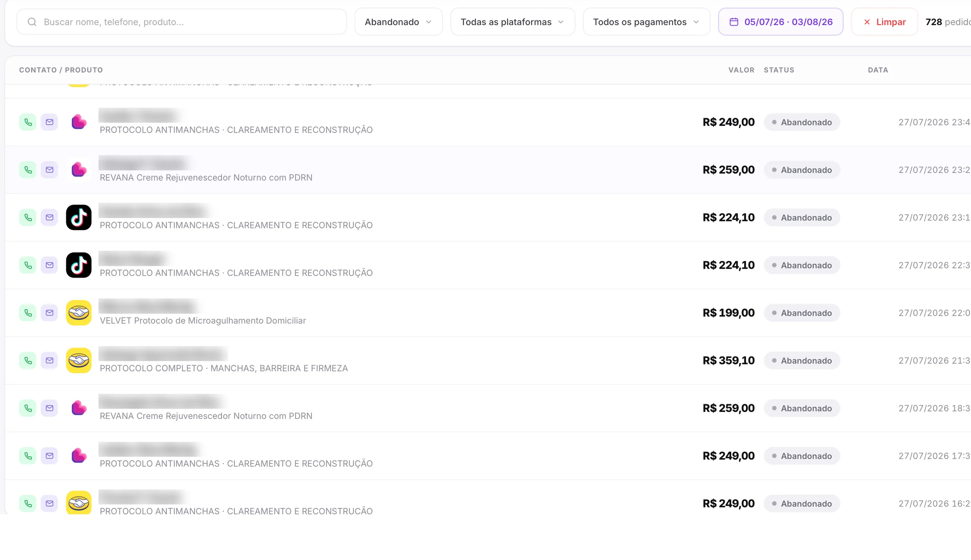Click phone icon in 16:2 order row
This screenshot has width=971, height=560.
28,504
